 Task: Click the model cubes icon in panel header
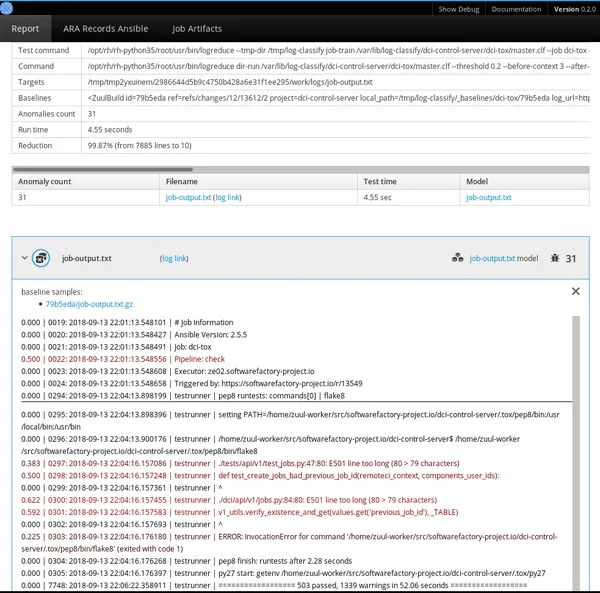click(457, 258)
